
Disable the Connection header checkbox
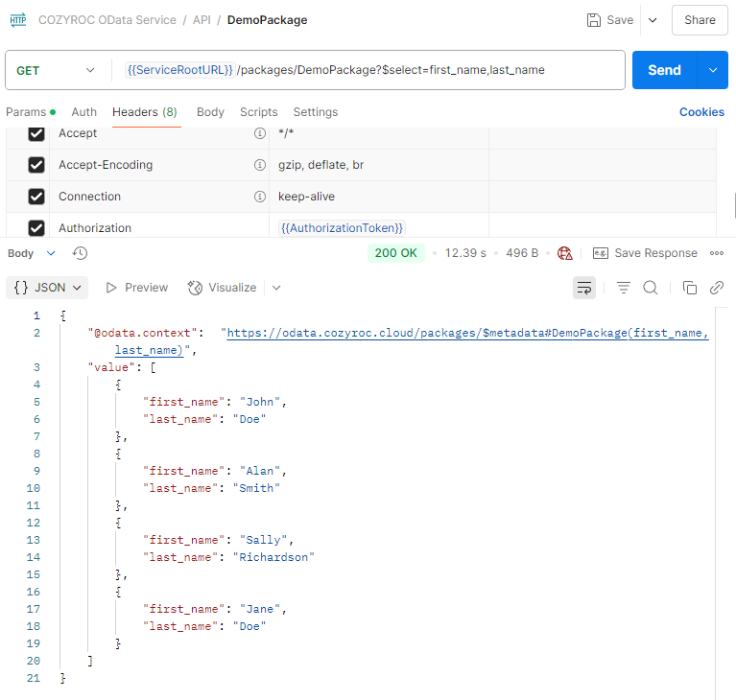(x=36, y=197)
